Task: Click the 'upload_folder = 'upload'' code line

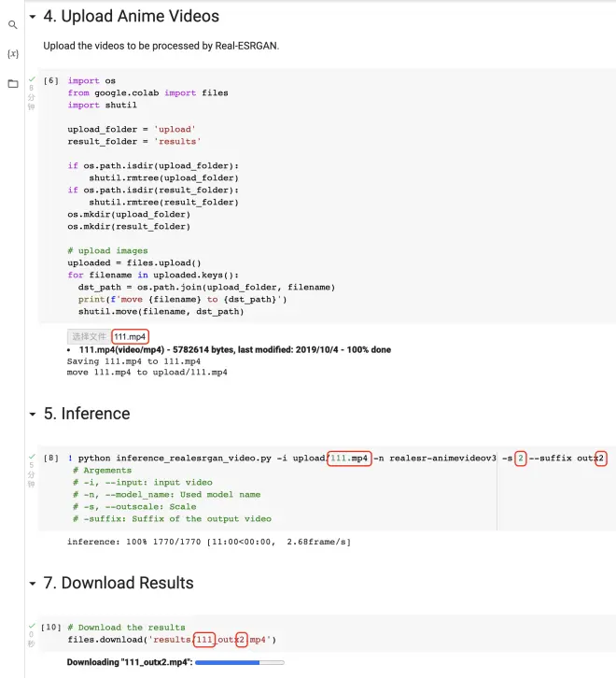Action: [x=132, y=129]
